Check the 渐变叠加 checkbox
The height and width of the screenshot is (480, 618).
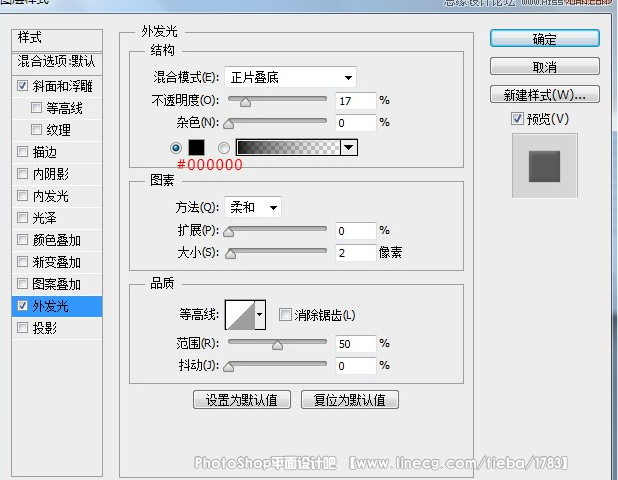pos(22,262)
